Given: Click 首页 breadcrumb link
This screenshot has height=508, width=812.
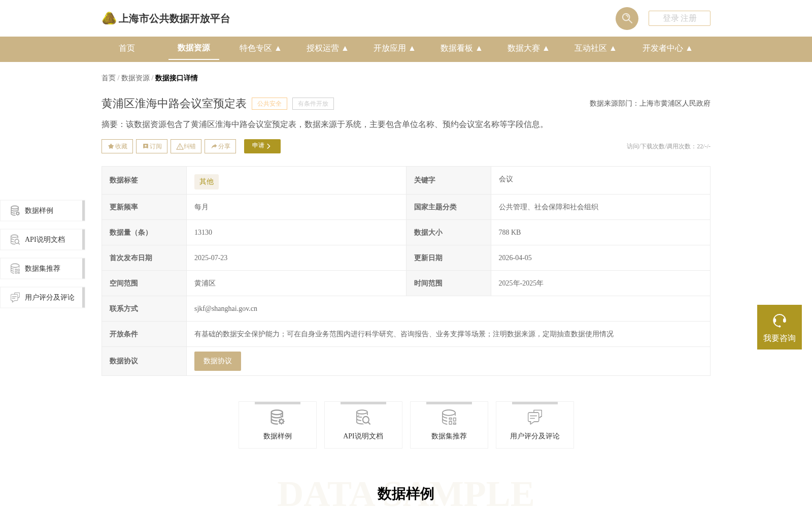Looking at the screenshot, I should [x=109, y=78].
